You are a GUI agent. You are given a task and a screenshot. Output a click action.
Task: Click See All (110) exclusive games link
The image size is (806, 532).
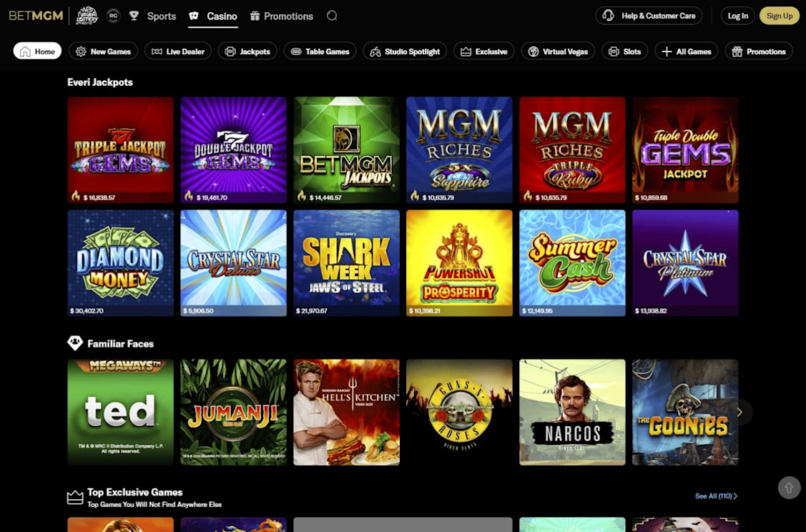tap(716, 496)
